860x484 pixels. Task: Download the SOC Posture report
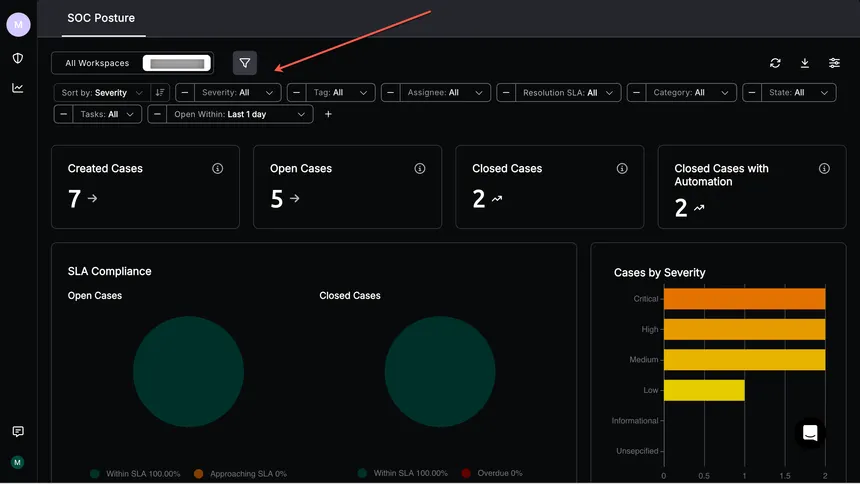[805, 63]
